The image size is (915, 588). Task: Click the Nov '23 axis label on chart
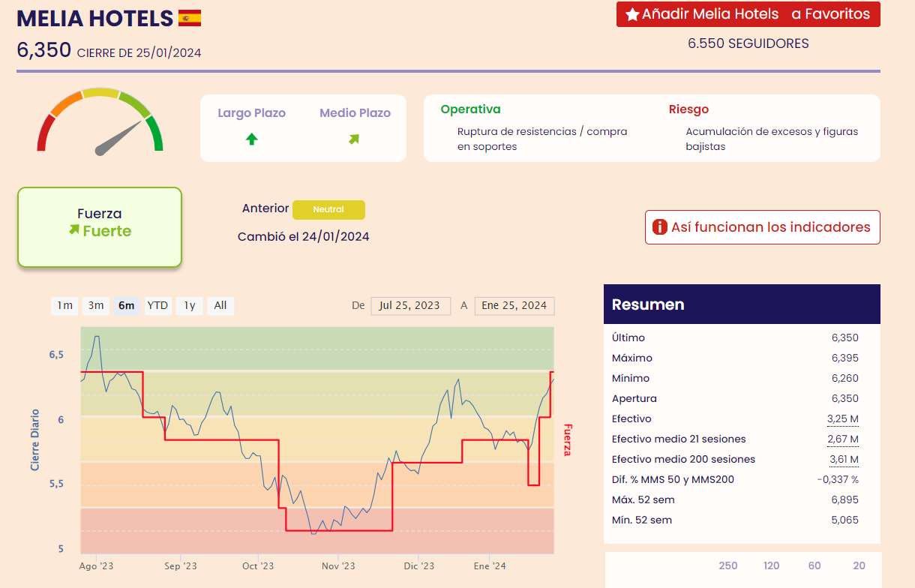(x=337, y=565)
